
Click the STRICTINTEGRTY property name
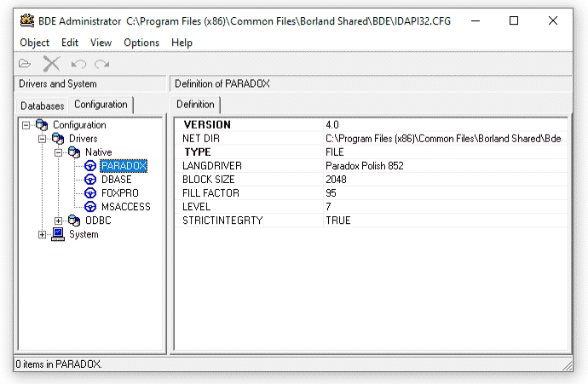tap(222, 221)
